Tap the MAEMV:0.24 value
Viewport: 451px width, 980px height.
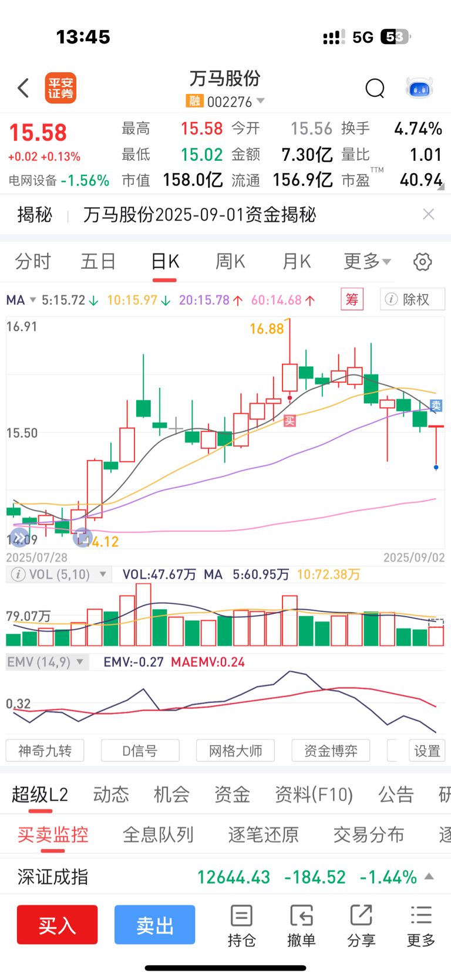[208, 662]
